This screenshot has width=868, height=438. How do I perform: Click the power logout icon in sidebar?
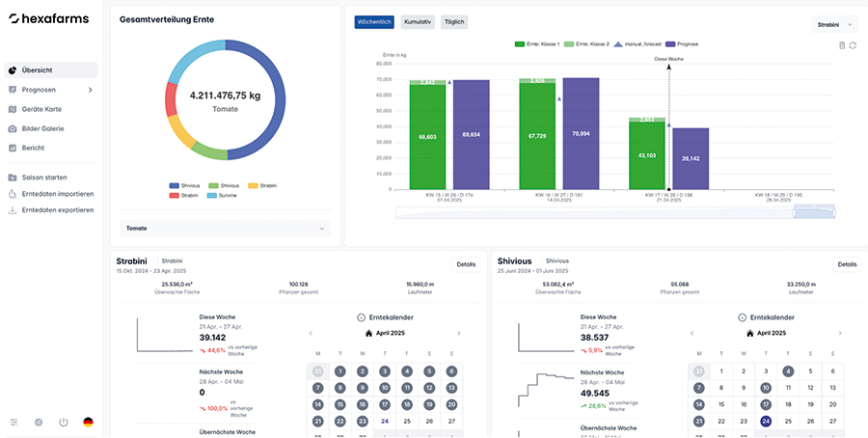64,423
